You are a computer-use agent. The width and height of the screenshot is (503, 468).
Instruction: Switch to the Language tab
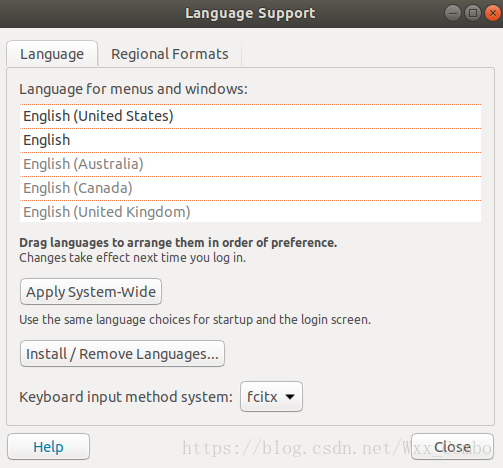pyautogui.click(x=52, y=54)
